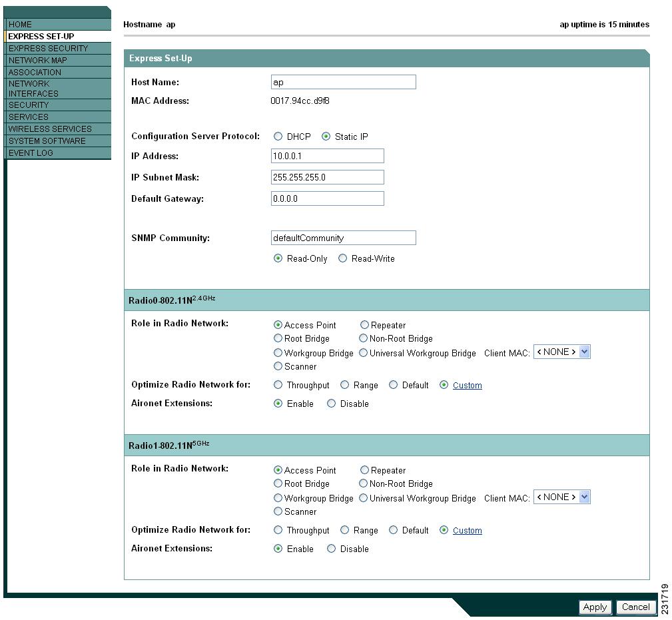Viewport: 672px width, 620px height.
Task: Set Radio1 role to Repeater
Action: (x=364, y=470)
